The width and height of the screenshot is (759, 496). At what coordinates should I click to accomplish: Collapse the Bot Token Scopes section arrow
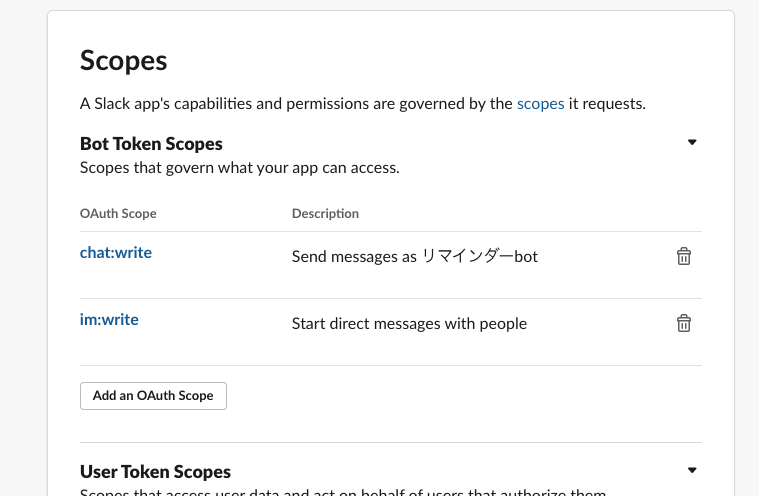[x=691, y=143]
